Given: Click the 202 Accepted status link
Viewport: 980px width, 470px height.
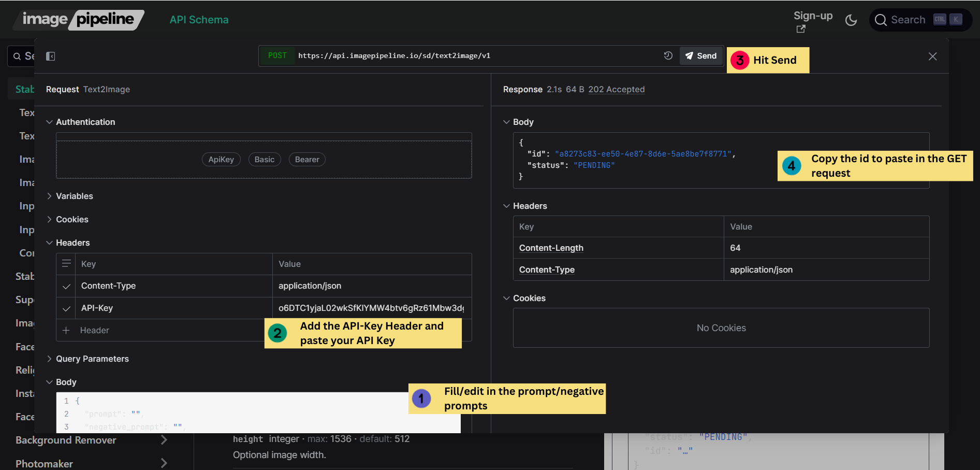Looking at the screenshot, I should (x=616, y=89).
